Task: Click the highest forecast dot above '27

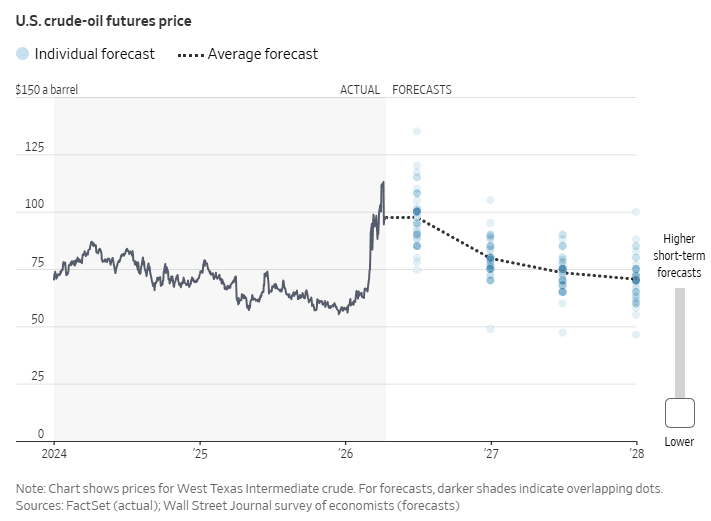Action: click(x=490, y=200)
